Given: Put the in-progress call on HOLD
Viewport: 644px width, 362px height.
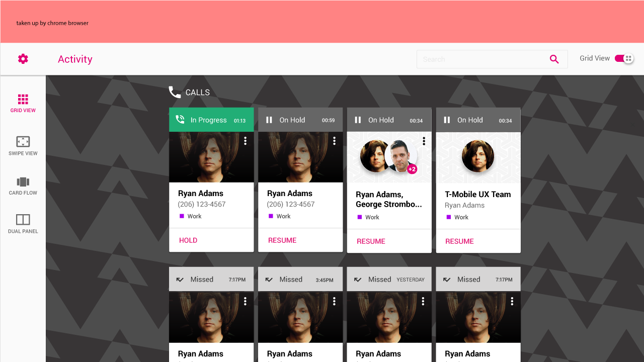Looking at the screenshot, I should [188, 240].
